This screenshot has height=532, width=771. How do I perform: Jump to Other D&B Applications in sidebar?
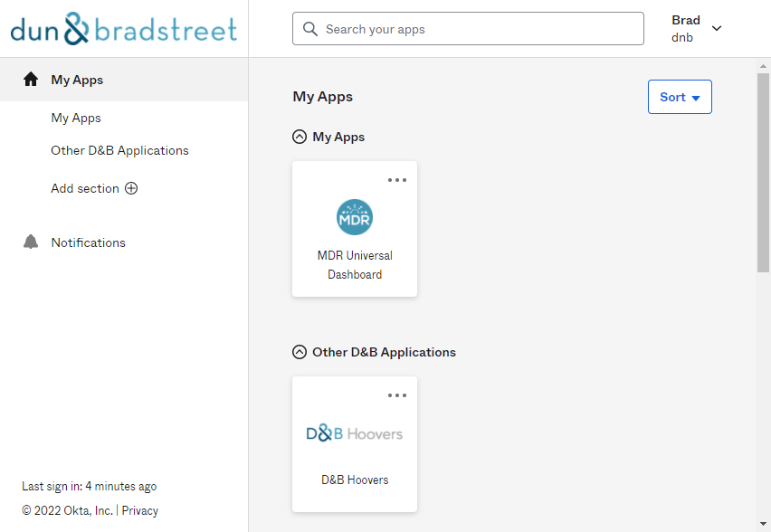tap(119, 150)
